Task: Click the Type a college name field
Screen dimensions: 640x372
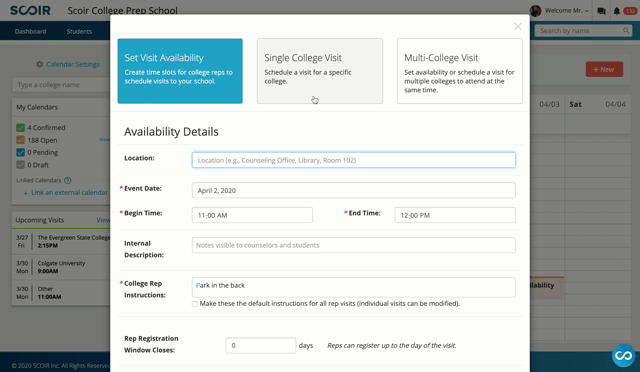Action: point(61,85)
